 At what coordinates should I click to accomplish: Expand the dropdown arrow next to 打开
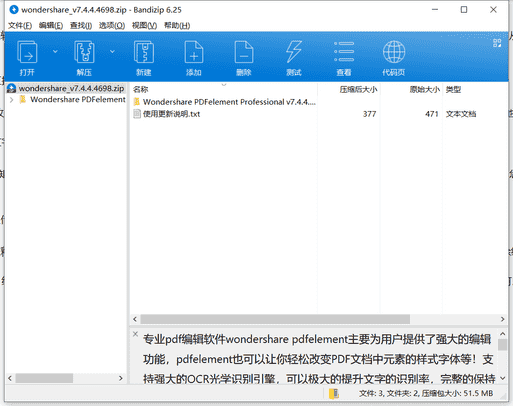55,51
